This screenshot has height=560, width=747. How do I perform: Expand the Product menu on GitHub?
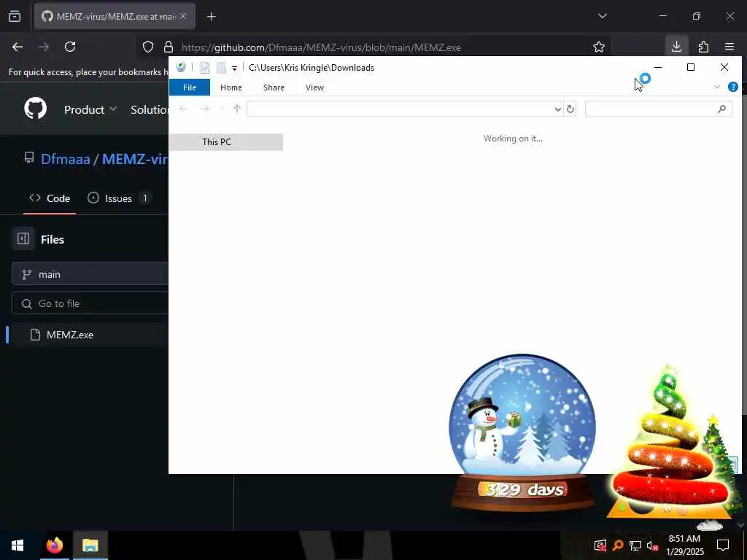click(90, 109)
